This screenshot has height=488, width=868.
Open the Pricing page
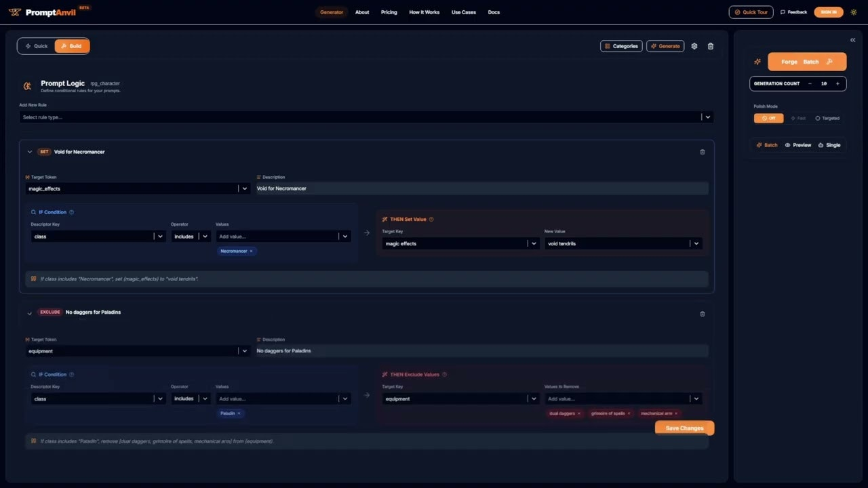(389, 12)
